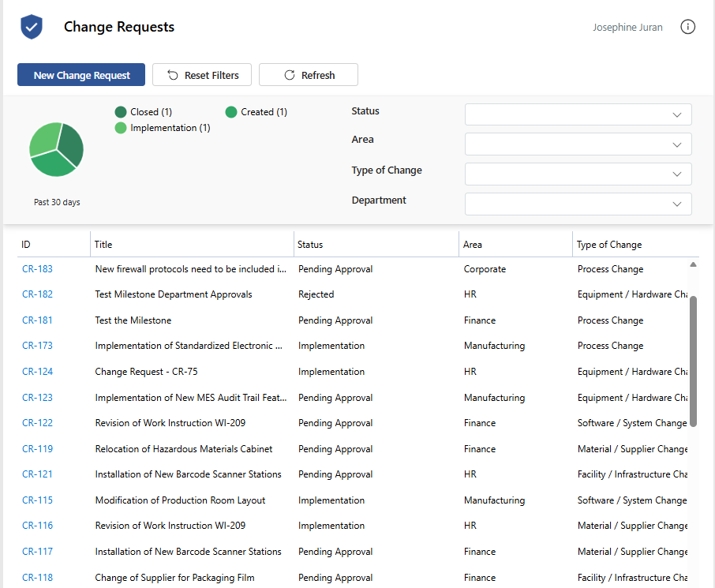Image resolution: width=715 pixels, height=588 pixels.
Task: Expand the Type of Change dropdown
Action: [578, 174]
